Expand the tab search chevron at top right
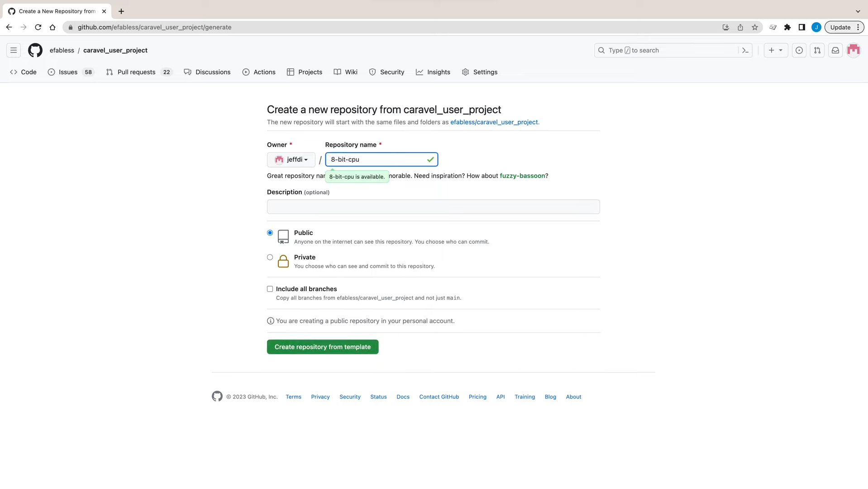Screen dimensions: 868x489 click(858, 11)
